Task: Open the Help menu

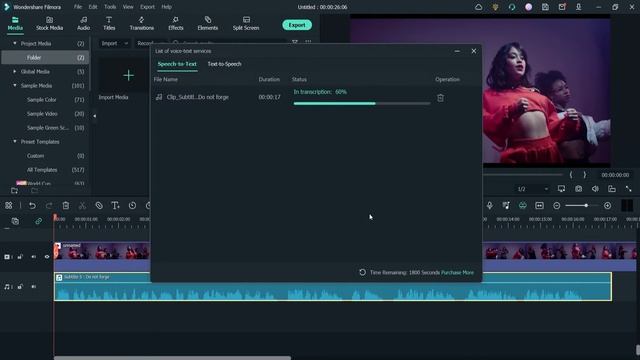Action: [x=167, y=7]
